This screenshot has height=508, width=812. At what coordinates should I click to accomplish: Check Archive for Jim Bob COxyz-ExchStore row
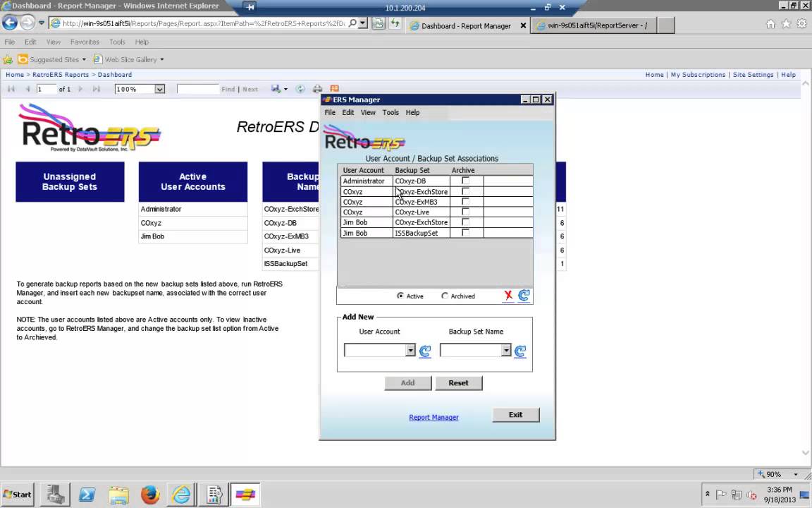pos(465,222)
